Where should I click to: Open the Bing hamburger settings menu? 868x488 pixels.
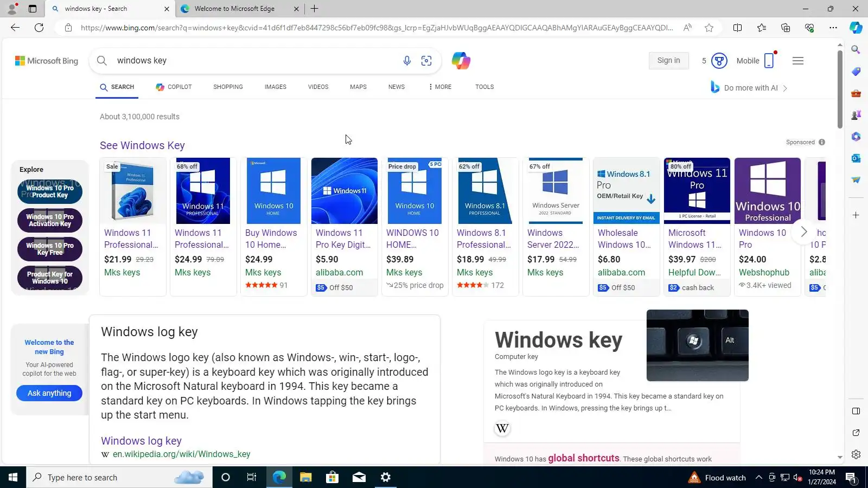click(798, 61)
